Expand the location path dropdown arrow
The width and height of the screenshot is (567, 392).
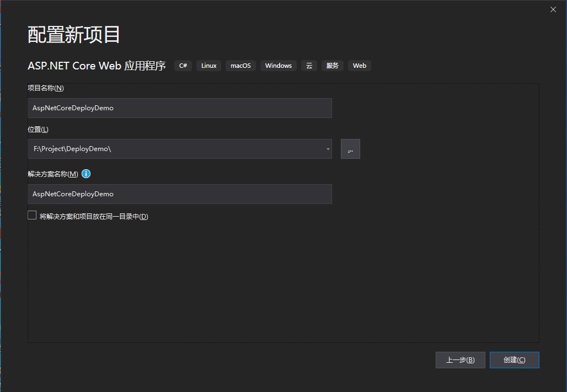328,149
